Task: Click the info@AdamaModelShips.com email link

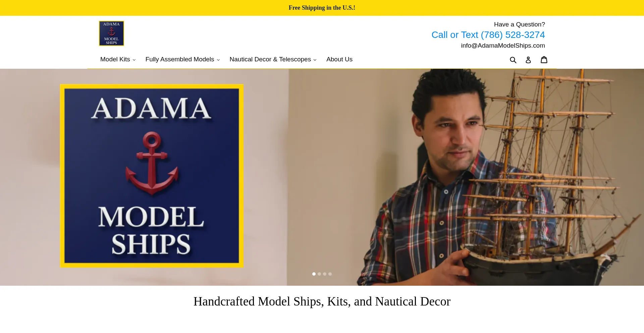Action: pyautogui.click(x=503, y=46)
